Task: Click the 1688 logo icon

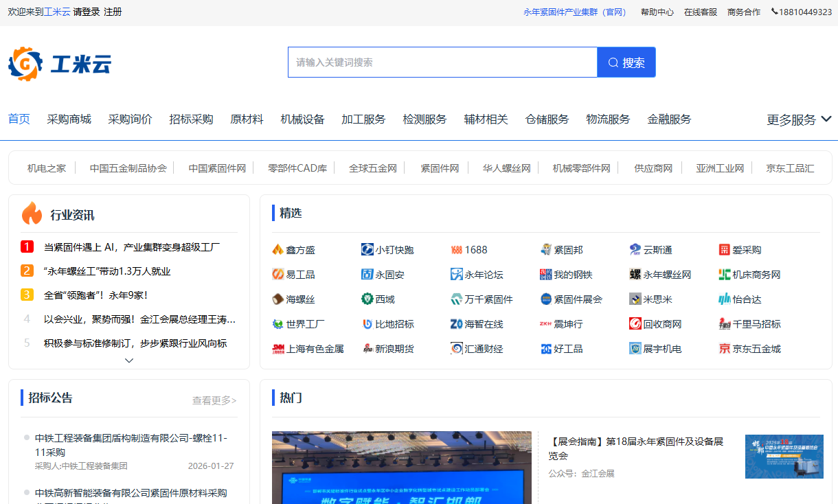Action: 456,250
